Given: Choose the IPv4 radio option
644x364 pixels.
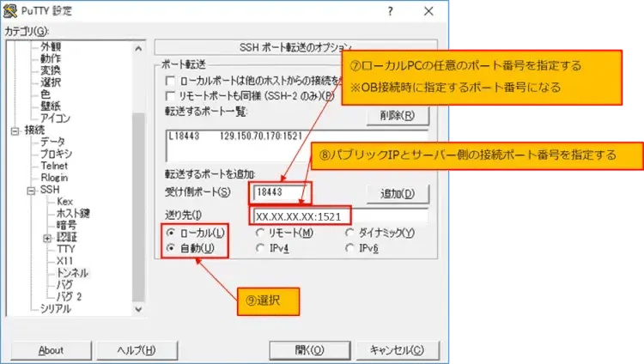Looking at the screenshot, I should [261, 249].
